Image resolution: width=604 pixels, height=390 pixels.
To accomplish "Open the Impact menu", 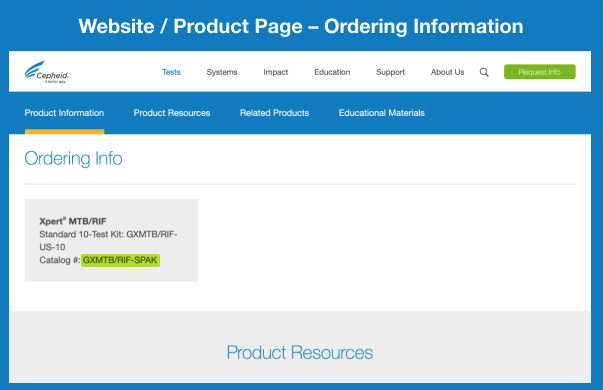I will click(x=275, y=72).
